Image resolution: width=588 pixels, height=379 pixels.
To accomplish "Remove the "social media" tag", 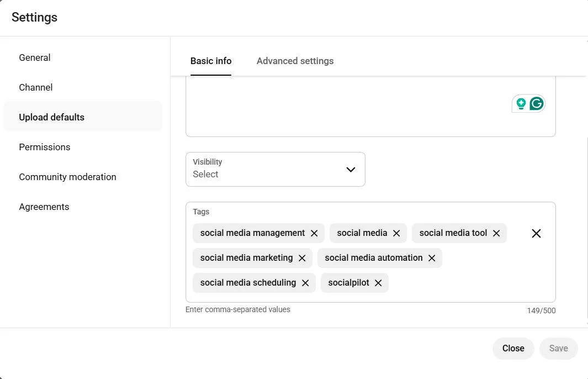I will (x=396, y=233).
